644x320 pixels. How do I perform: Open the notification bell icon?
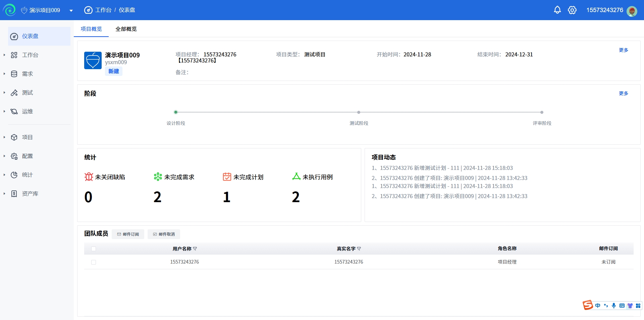(x=557, y=10)
